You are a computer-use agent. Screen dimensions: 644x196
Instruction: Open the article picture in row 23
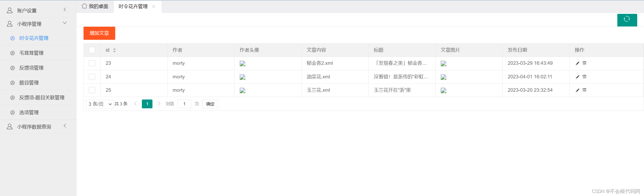pyautogui.click(x=444, y=63)
